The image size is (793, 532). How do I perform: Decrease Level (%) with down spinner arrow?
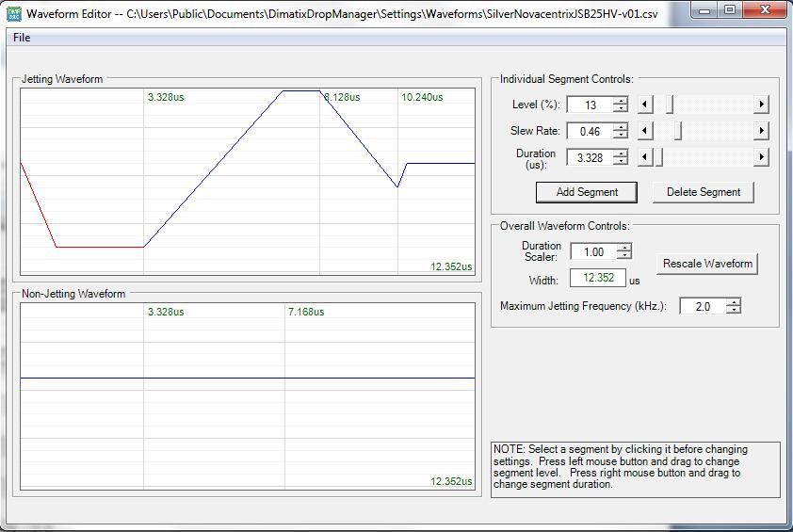[x=621, y=108]
